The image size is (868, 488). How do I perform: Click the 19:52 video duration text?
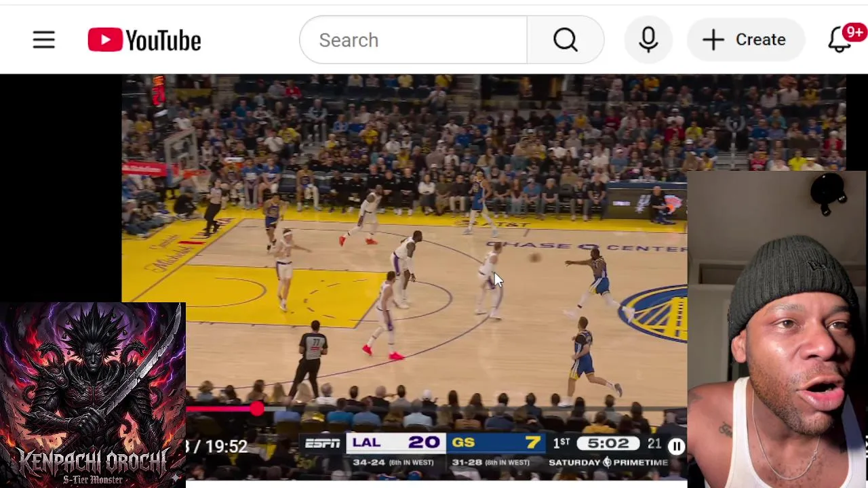[x=226, y=446]
